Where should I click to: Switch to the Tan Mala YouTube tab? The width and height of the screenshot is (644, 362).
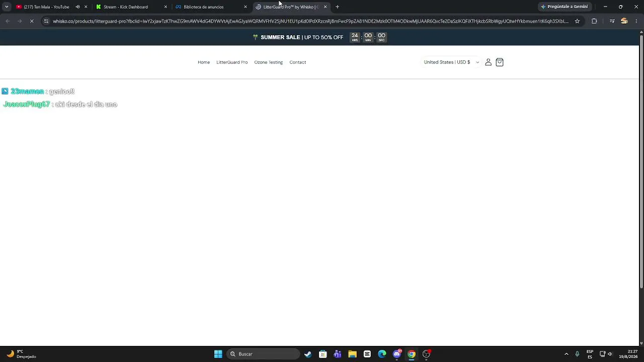(46, 7)
